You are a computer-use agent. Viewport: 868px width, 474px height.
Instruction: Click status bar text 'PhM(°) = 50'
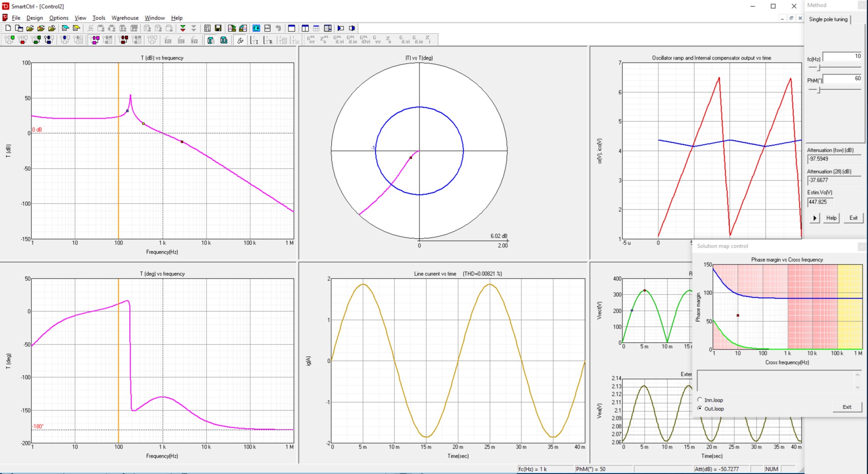click(x=590, y=469)
